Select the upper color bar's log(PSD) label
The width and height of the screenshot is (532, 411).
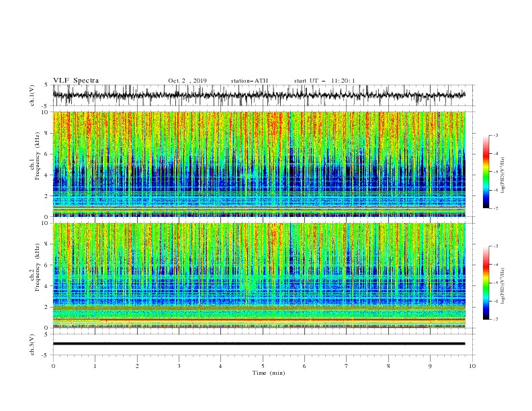(502, 175)
